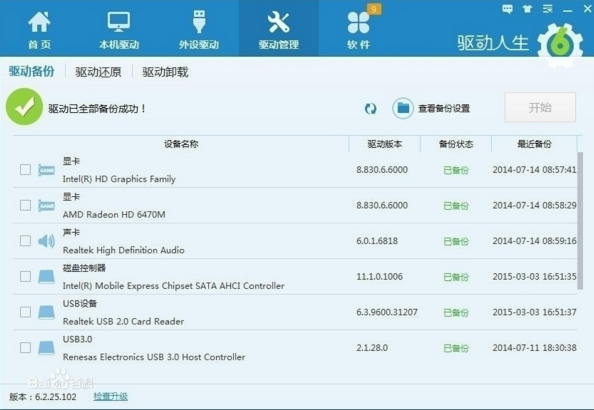Check the Realtek High Definition Audio checkbox
This screenshot has width=594, height=410.
(x=25, y=241)
